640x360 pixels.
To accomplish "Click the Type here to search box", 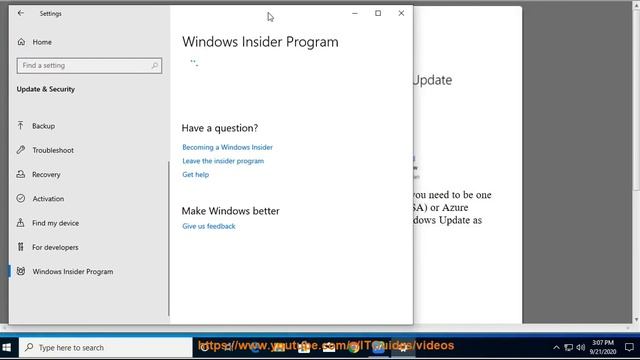I will (x=106, y=348).
